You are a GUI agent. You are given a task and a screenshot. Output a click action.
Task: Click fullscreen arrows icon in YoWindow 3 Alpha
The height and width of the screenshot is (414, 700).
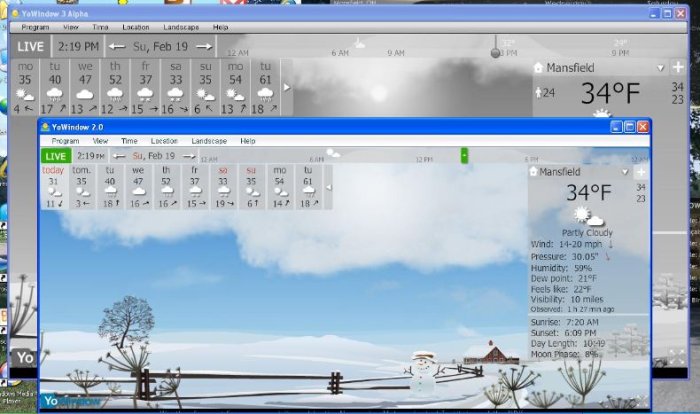676,357
